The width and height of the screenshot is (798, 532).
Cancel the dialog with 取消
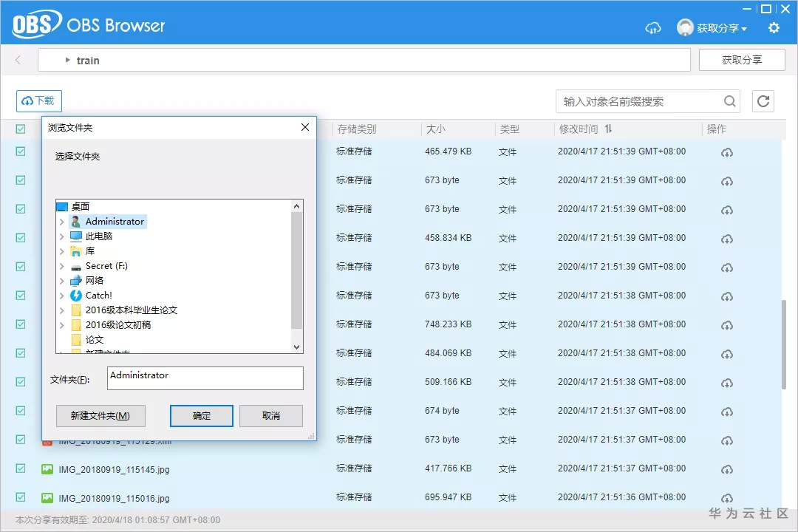pos(271,416)
